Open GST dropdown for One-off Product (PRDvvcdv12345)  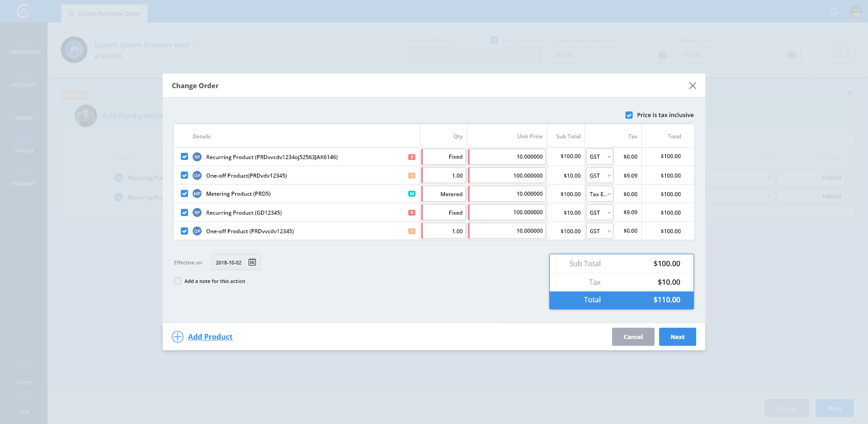[x=599, y=231]
